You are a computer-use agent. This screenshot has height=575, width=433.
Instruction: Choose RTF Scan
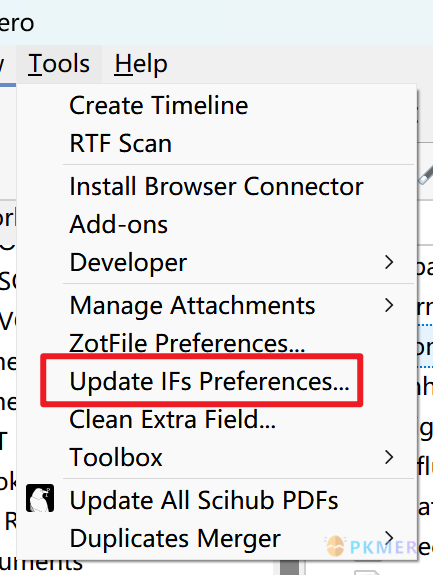(x=121, y=143)
